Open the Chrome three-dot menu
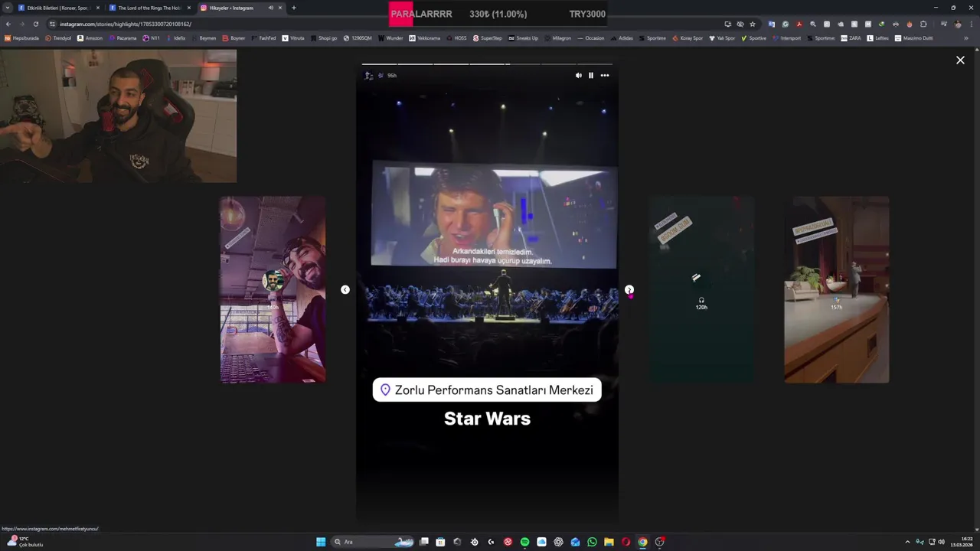This screenshot has width=980, height=551. click(972, 24)
